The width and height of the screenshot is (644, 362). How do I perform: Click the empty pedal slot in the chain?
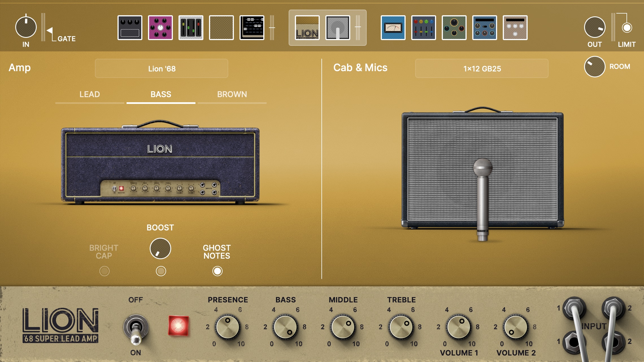coord(221,28)
